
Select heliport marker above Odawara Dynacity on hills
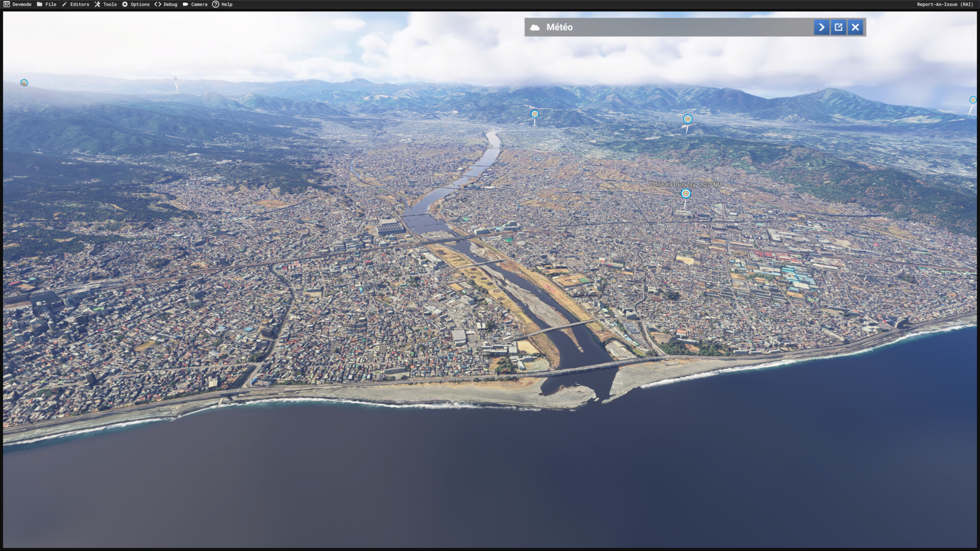[688, 119]
